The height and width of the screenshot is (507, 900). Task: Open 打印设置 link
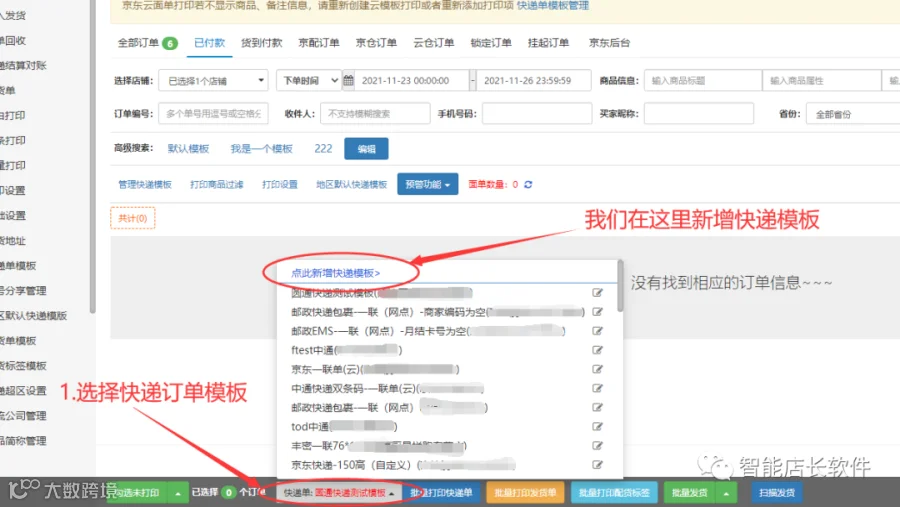(x=280, y=184)
